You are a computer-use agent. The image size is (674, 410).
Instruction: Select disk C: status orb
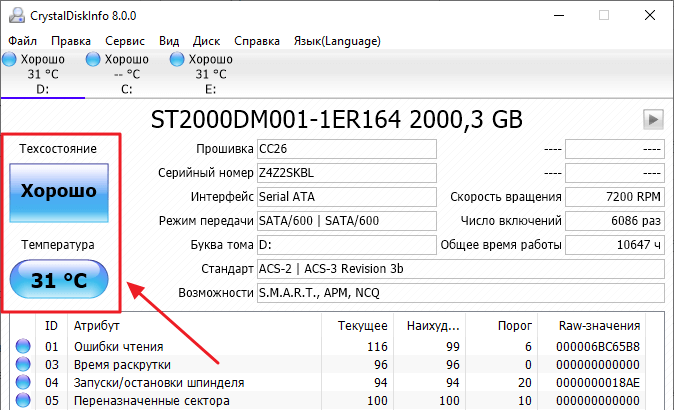(95, 60)
